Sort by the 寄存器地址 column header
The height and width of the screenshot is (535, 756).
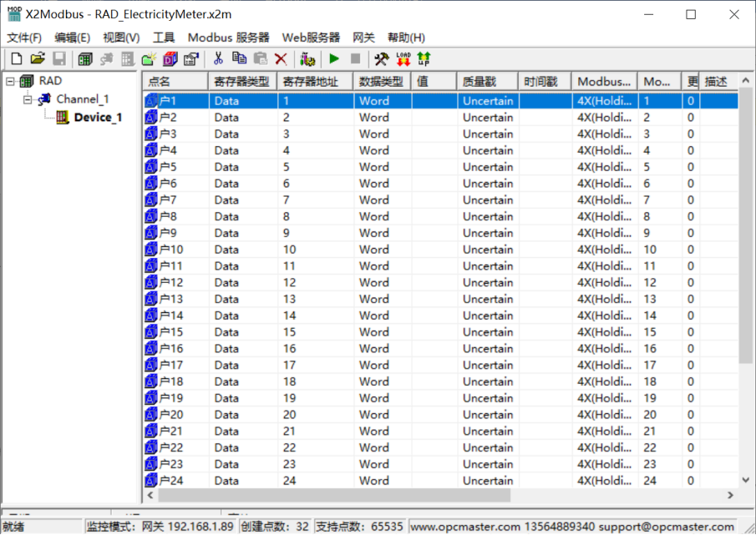pos(315,82)
